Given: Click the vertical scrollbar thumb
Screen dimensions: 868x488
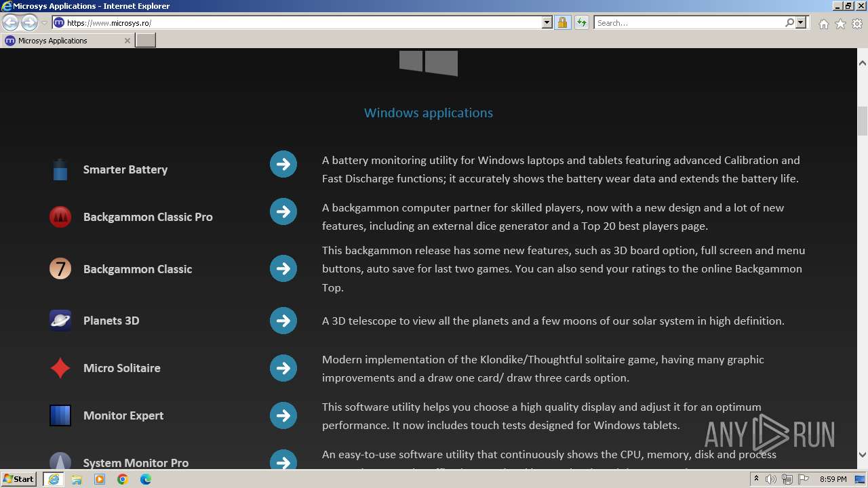Looking at the screenshot, I should [x=863, y=121].
